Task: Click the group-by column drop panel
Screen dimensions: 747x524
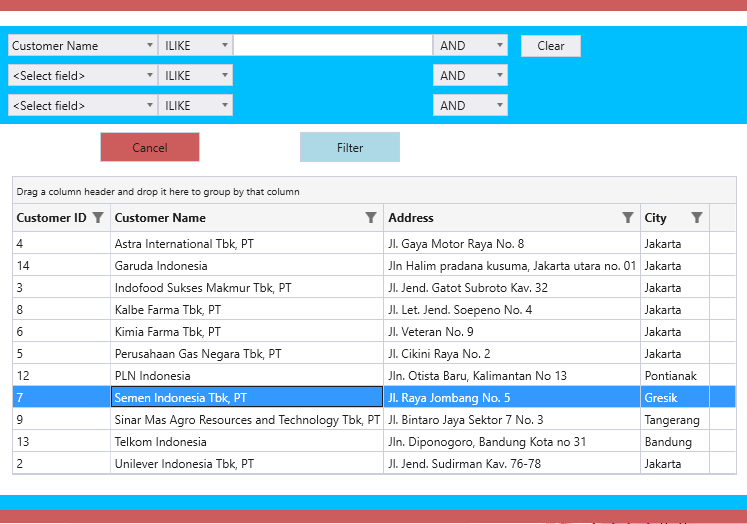Action: click(374, 191)
